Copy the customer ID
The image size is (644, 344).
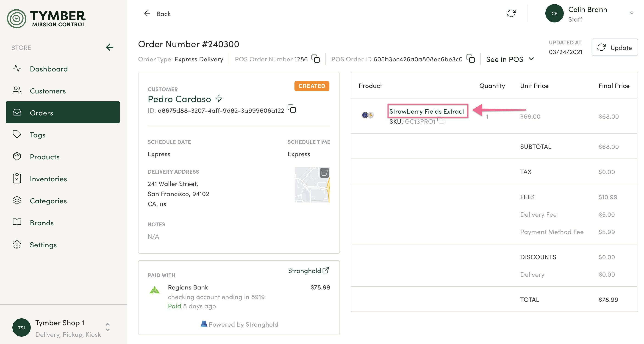click(292, 109)
